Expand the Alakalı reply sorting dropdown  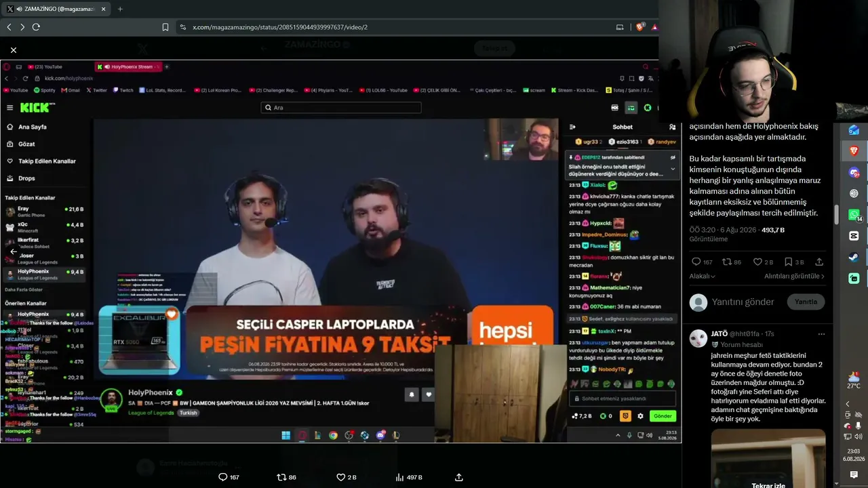pyautogui.click(x=703, y=277)
